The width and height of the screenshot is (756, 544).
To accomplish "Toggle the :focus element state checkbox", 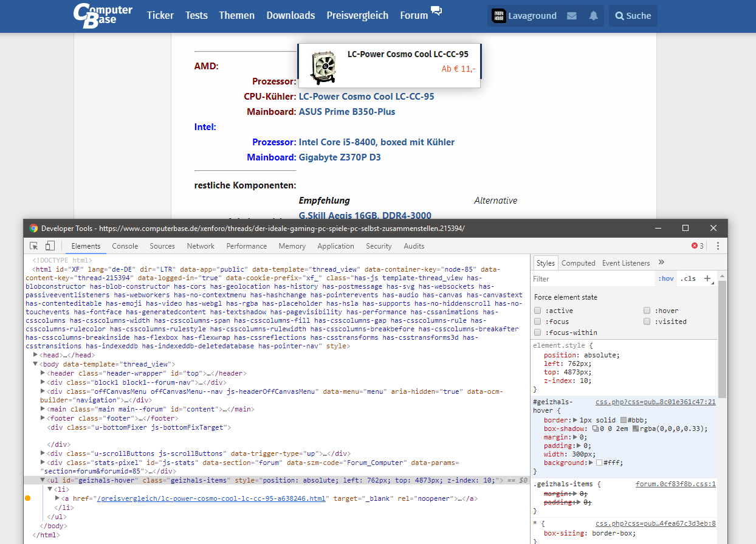I will [x=538, y=322].
